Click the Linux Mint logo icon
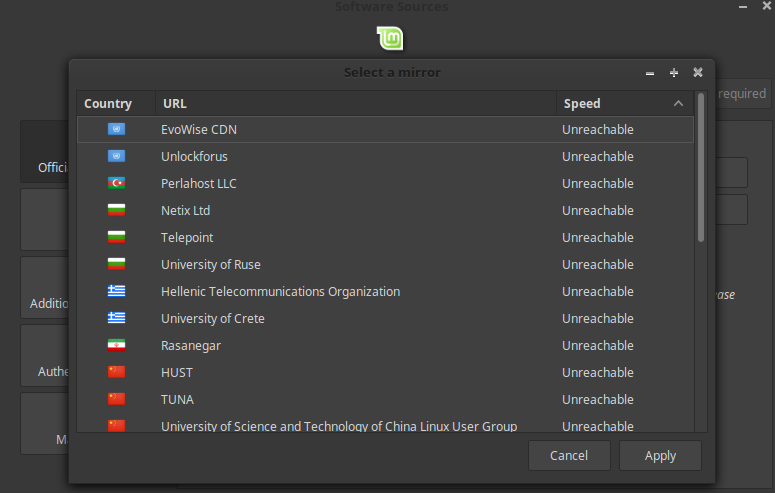 pyautogui.click(x=390, y=39)
